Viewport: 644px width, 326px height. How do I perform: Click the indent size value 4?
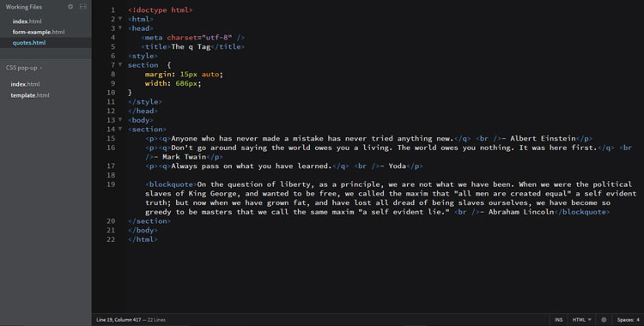tap(638, 320)
